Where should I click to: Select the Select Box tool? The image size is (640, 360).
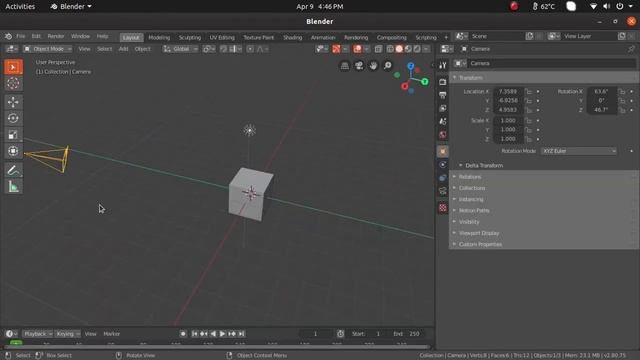click(13, 67)
